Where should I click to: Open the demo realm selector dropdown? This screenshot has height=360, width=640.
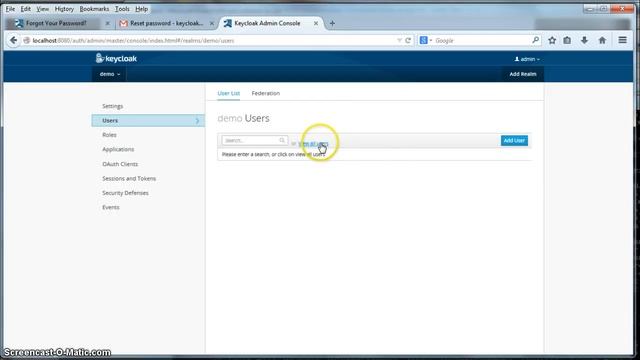[110, 74]
